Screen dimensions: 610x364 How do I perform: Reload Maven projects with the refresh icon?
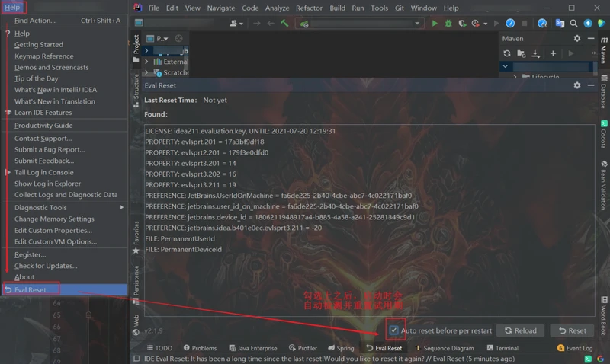pos(506,53)
